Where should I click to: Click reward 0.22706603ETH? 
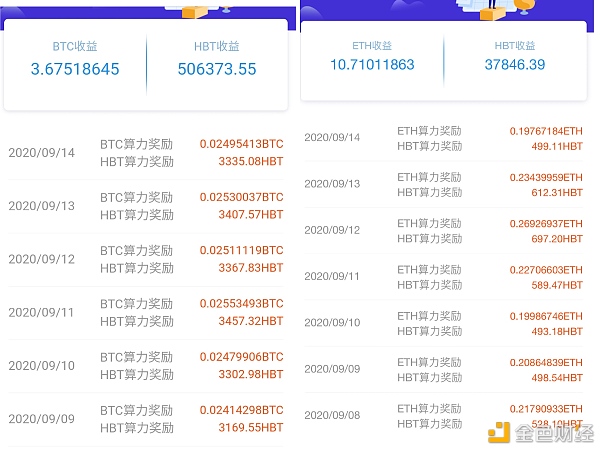pyautogui.click(x=546, y=270)
